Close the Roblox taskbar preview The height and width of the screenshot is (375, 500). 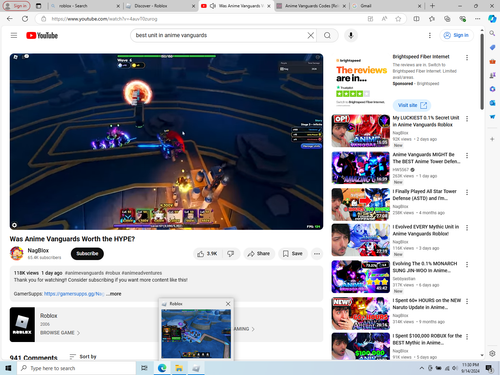pos(228,304)
